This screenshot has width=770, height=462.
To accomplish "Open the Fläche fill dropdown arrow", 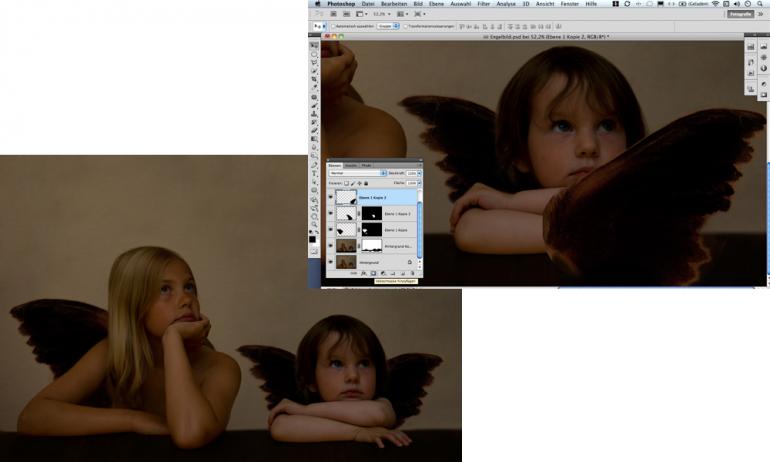I will tap(419, 183).
